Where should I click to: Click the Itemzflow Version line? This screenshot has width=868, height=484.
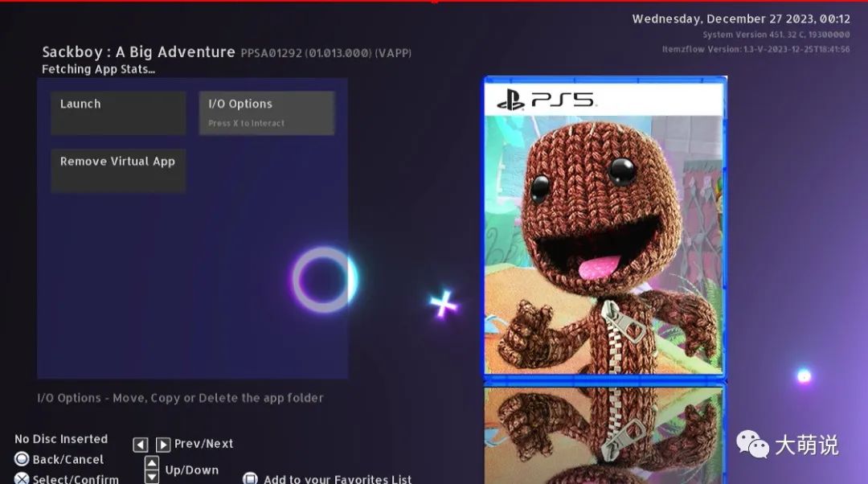[756, 49]
